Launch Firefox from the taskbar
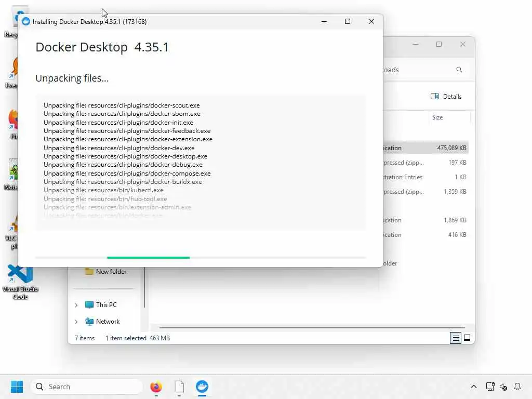The height and width of the screenshot is (399, 532). coord(156,387)
